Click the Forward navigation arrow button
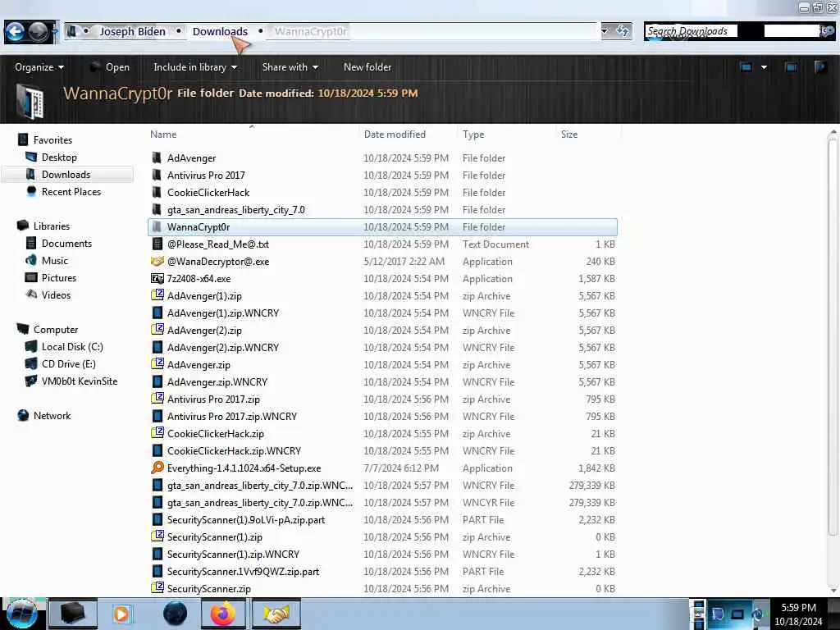The height and width of the screenshot is (630, 840). (x=38, y=32)
